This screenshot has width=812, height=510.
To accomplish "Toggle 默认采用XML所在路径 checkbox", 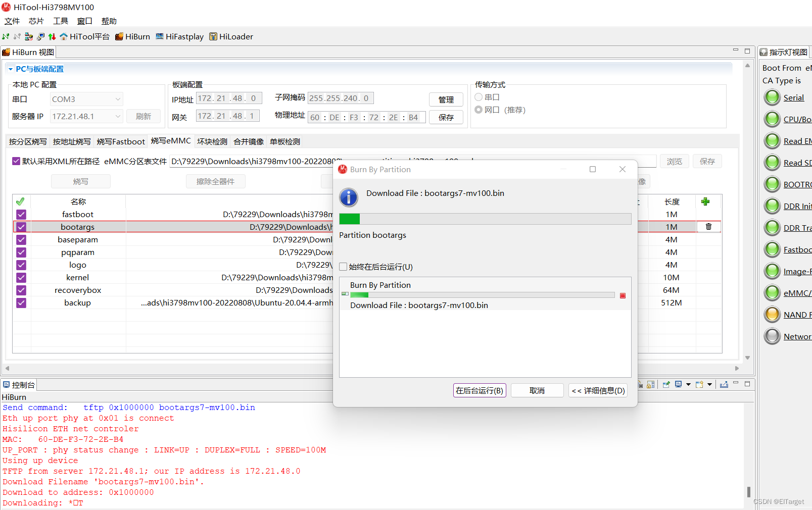I will click(16, 161).
